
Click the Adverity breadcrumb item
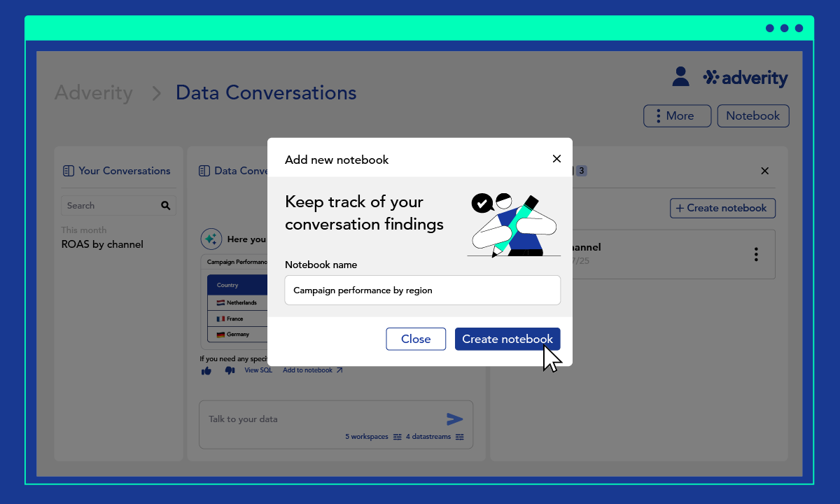pos(94,92)
